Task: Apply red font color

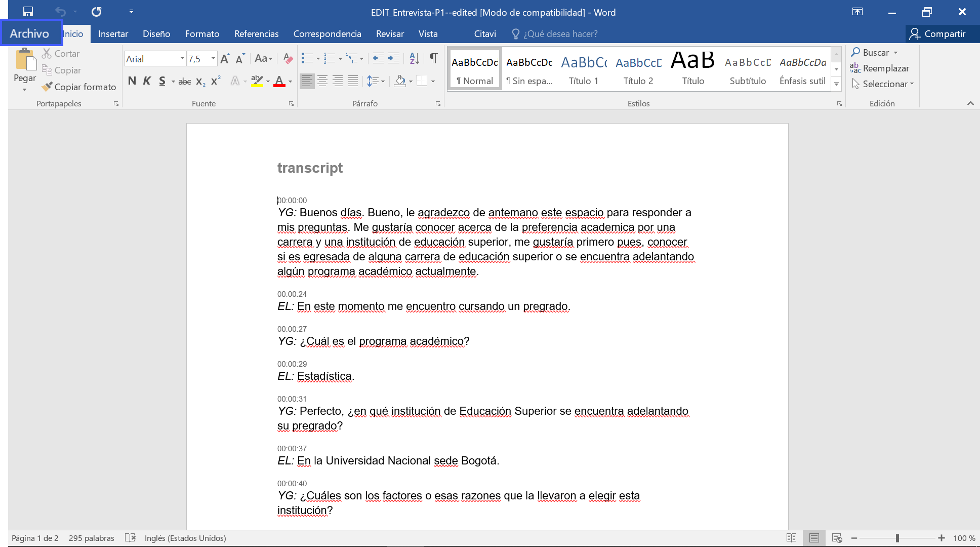Action: [x=279, y=81]
